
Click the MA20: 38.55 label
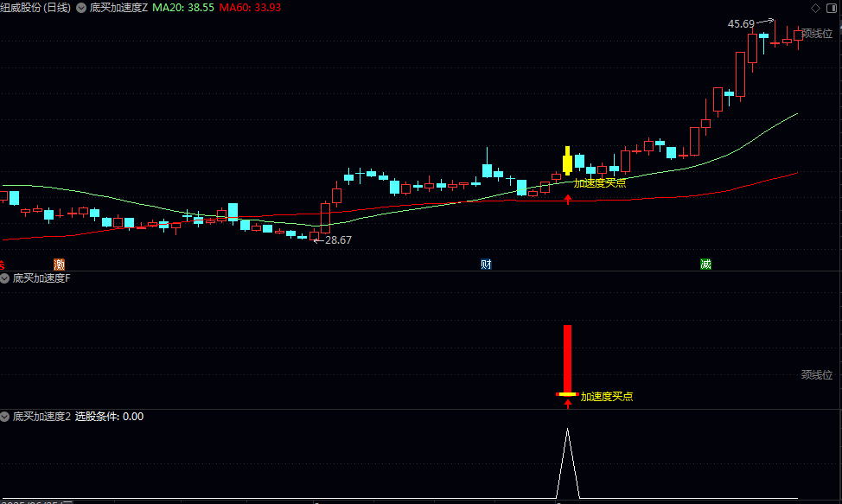pos(183,8)
